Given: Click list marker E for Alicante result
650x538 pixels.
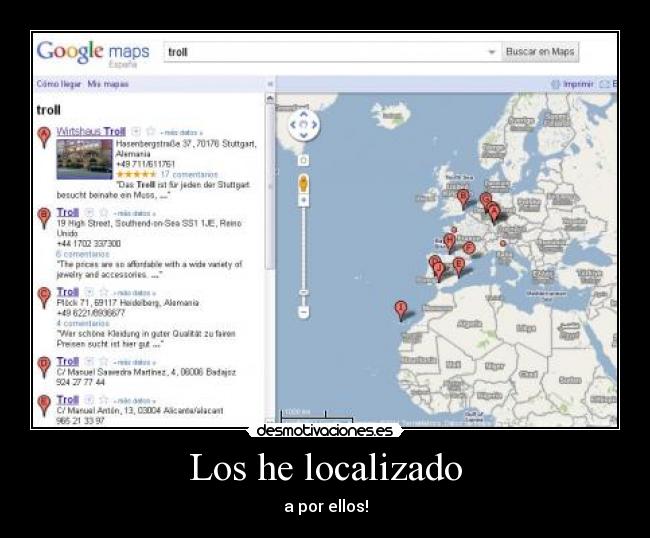Looking at the screenshot, I should pos(44,405).
